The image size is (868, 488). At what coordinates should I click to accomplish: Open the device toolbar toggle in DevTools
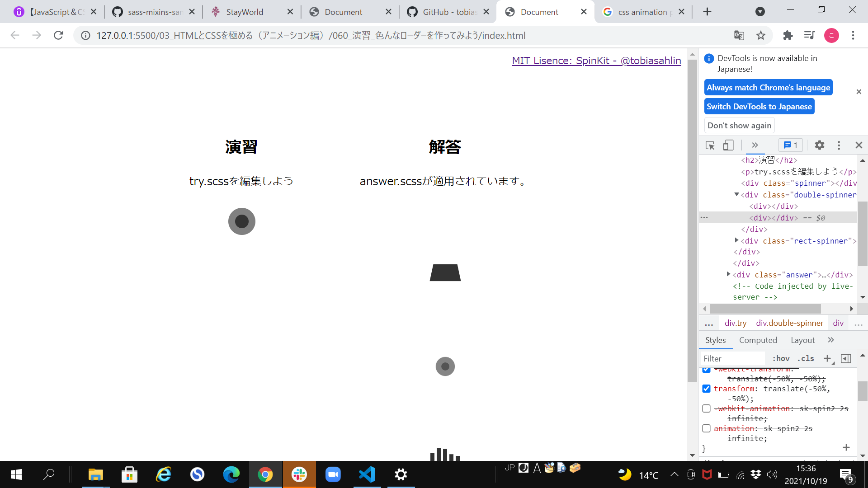(x=728, y=145)
